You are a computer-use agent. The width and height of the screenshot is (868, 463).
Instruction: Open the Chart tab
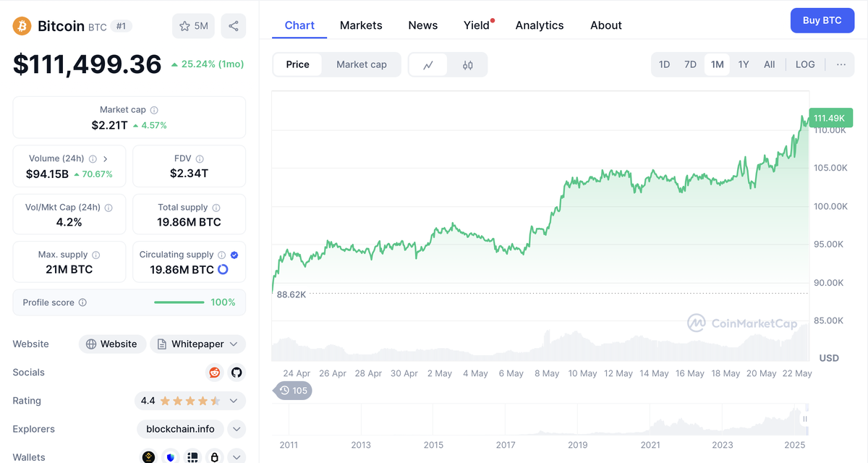coord(299,25)
